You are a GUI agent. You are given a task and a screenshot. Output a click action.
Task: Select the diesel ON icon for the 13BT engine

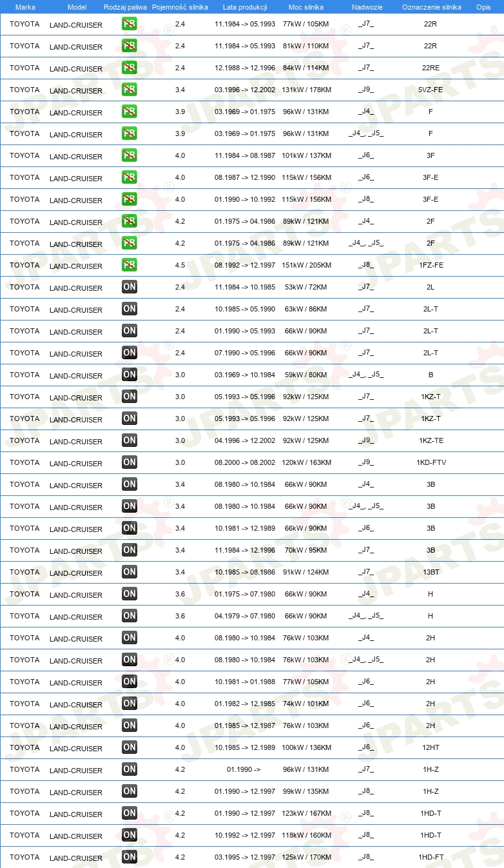(130, 572)
